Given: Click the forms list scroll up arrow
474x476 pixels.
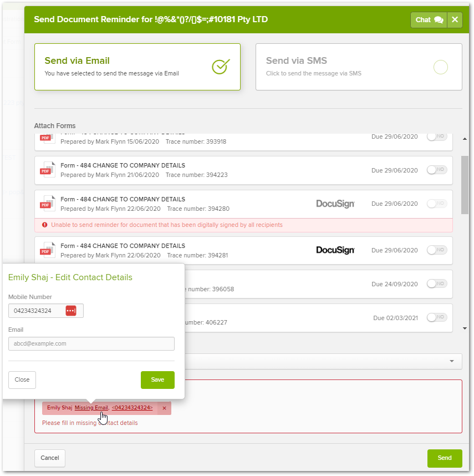Looking at the screenshot, I should point(465,139).
